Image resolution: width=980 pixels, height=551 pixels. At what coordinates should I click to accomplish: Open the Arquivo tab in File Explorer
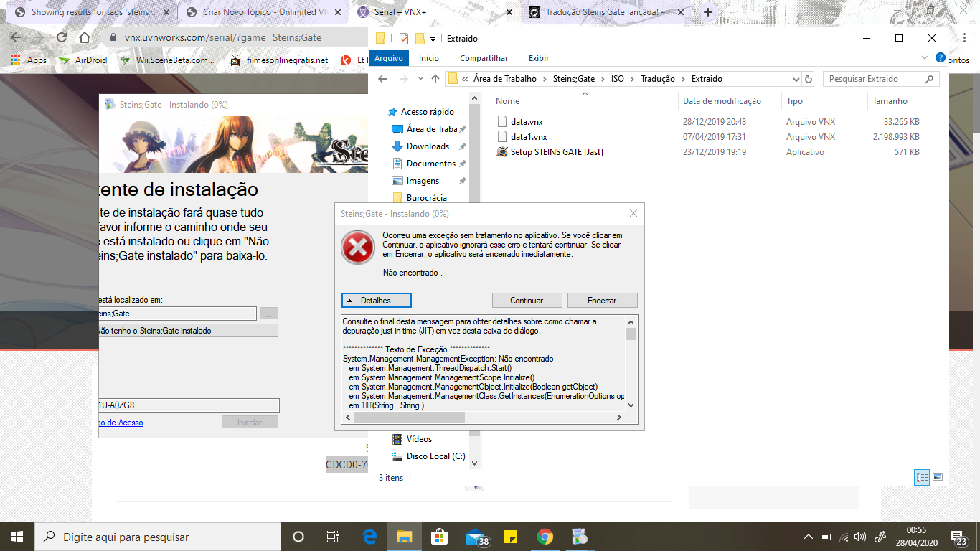point(389,58)
